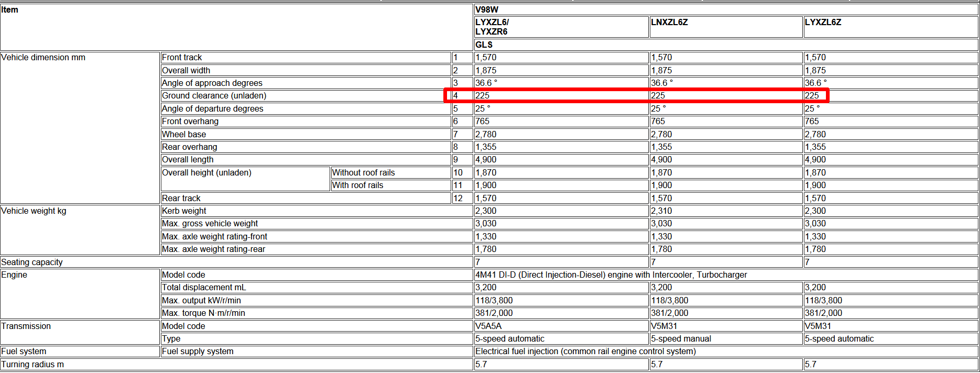Click the Seating capacity row label
The image size is (980, 373).
[32, 262]
